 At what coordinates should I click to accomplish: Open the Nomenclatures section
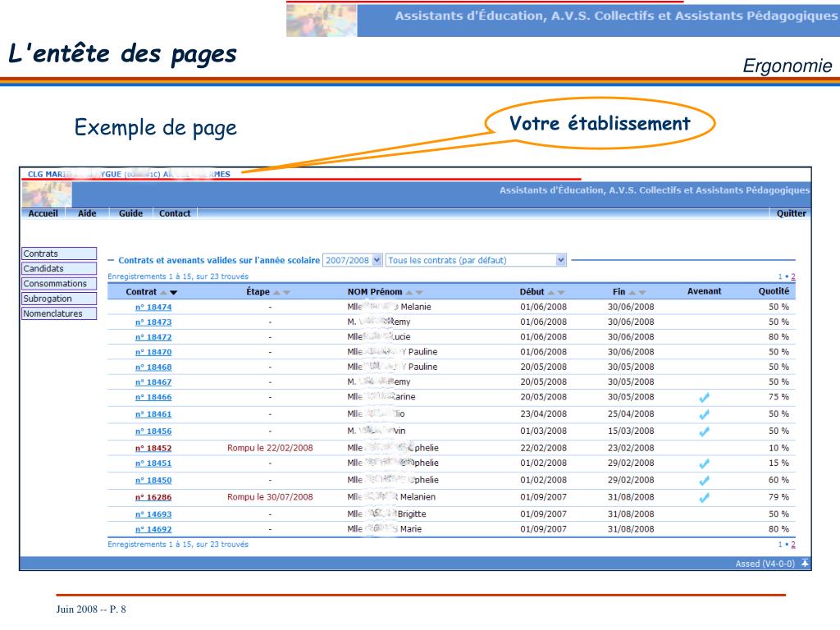[x=59, y=313]
